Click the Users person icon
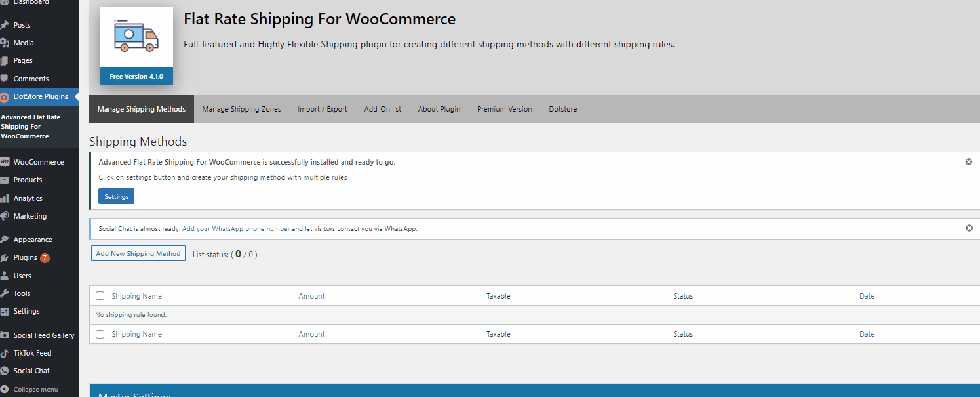 [5, 276]
